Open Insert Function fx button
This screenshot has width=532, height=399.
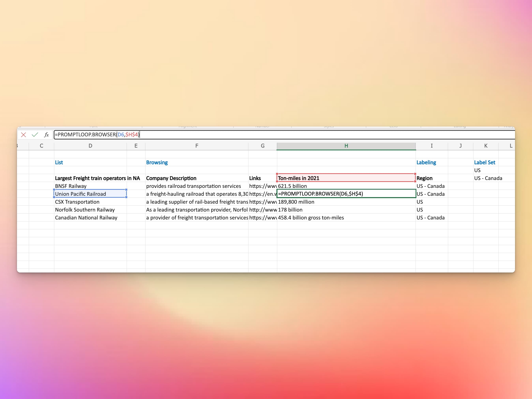click(46, 135)
